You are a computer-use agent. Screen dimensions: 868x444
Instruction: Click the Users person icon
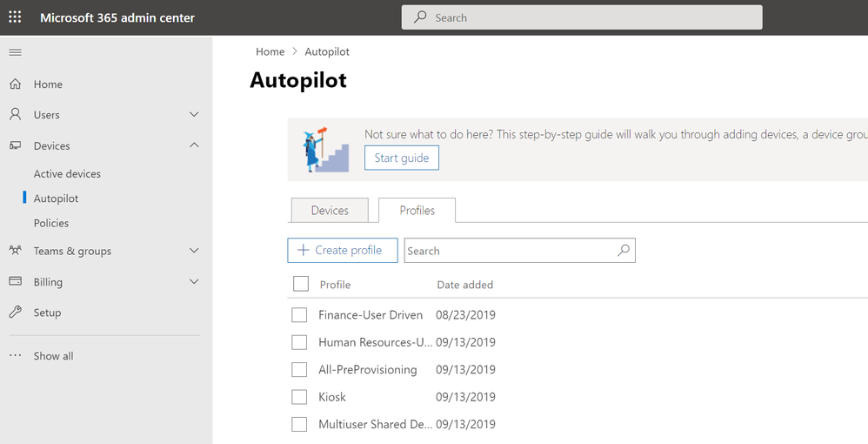15,115
